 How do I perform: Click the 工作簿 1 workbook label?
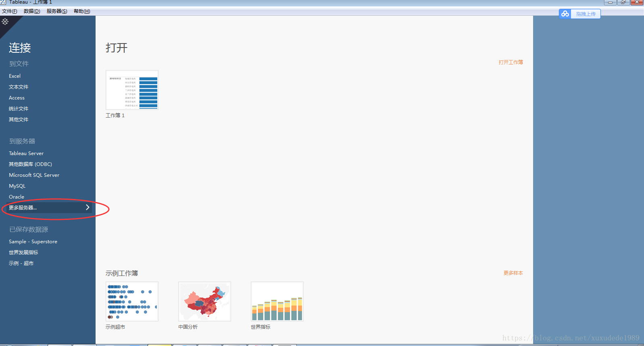point(115,116)
